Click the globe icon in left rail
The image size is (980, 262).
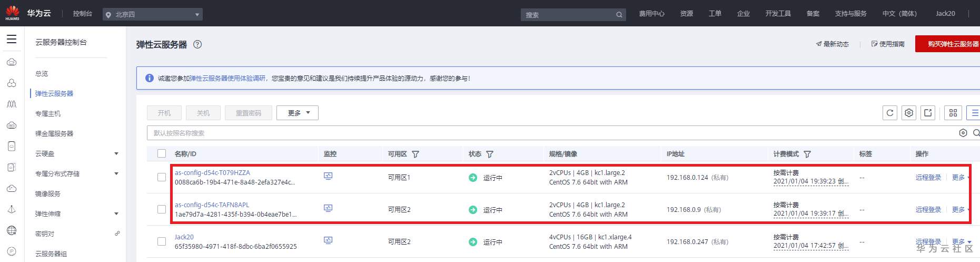click(x=12, y=230)
